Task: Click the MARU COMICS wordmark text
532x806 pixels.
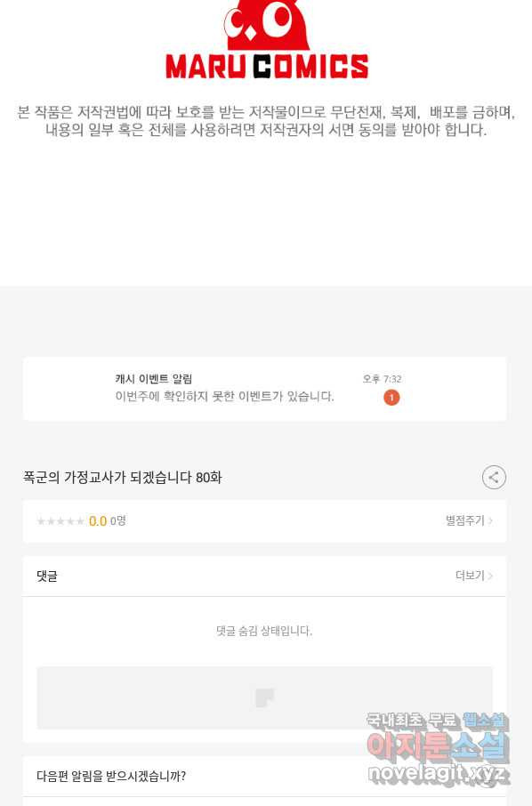Action: point(266,66)
